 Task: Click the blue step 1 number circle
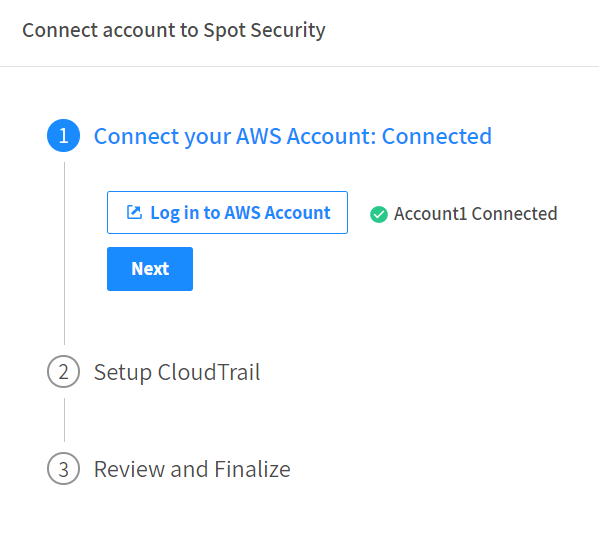point(63,136)
